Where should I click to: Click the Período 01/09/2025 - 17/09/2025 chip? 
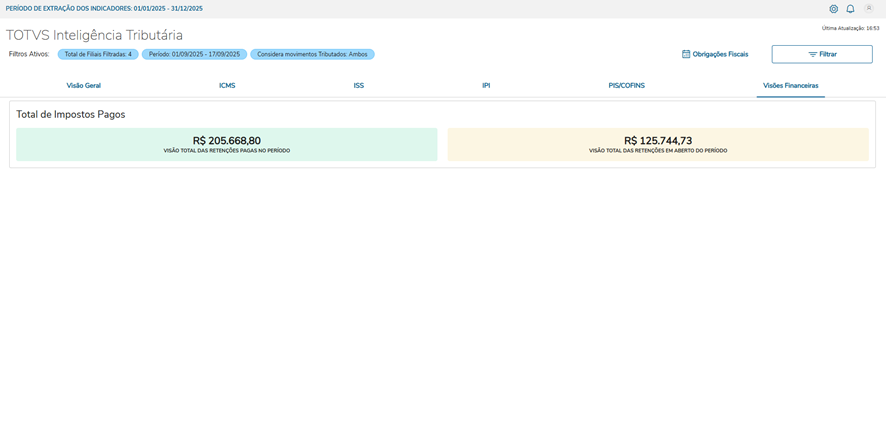tap(194, 54)
